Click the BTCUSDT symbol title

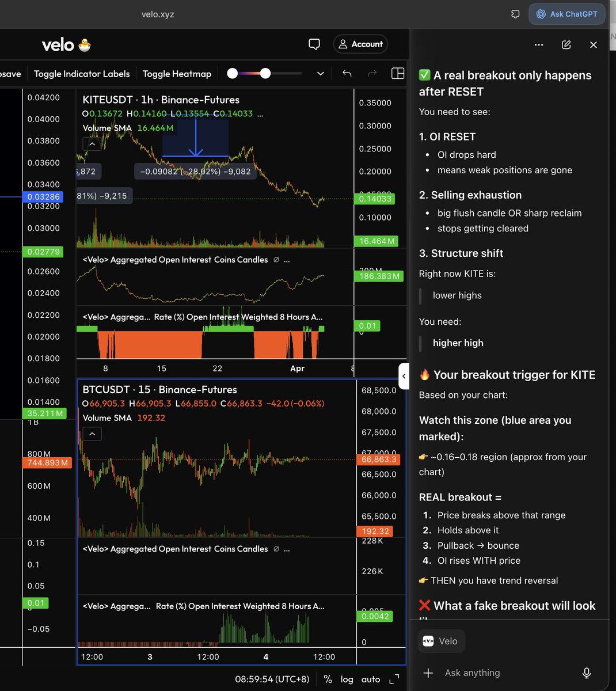pyautogui.click(x=159, y=390)
